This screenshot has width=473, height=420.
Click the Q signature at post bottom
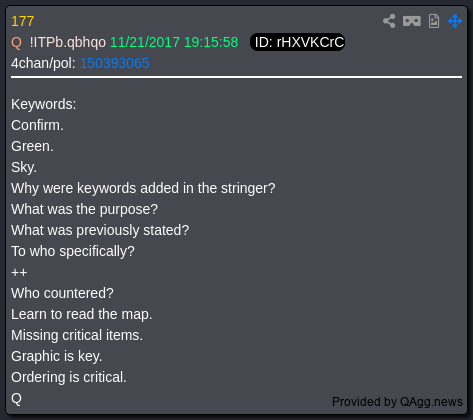[x=16, y=398]
